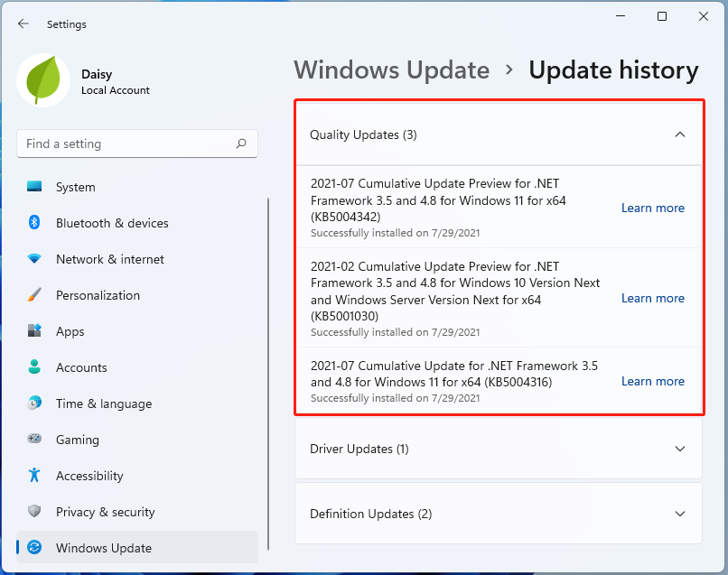Click Learn more for KB5004316
Screen dimensions: 728x575
tap(653, 381)
